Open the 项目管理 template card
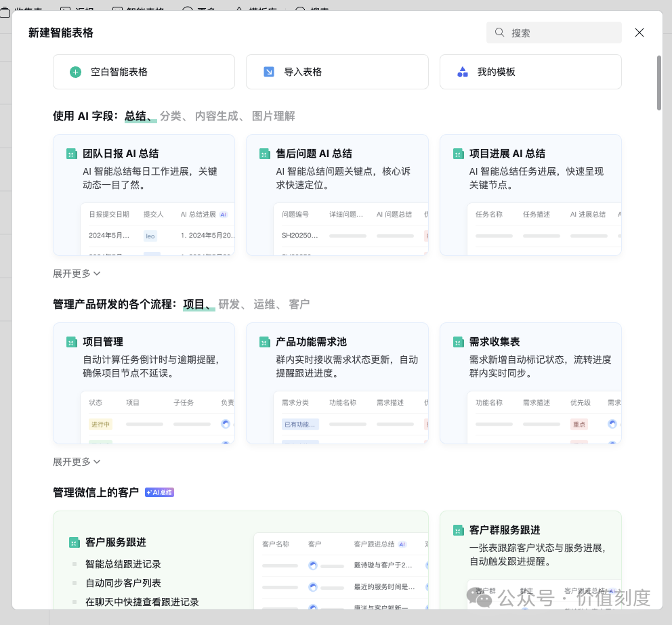The width and height of the screenshot is (672, 625). point(144,383)
